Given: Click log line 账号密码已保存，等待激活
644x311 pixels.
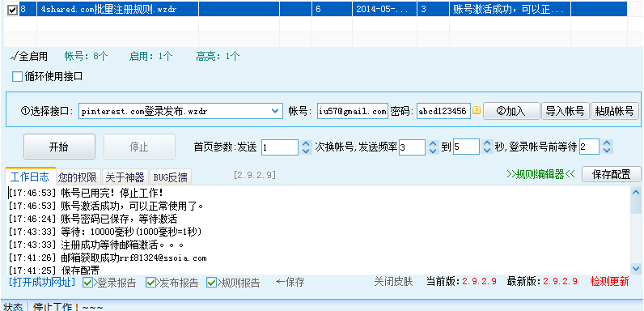Looking at the screenshot, I should (92, 219).
